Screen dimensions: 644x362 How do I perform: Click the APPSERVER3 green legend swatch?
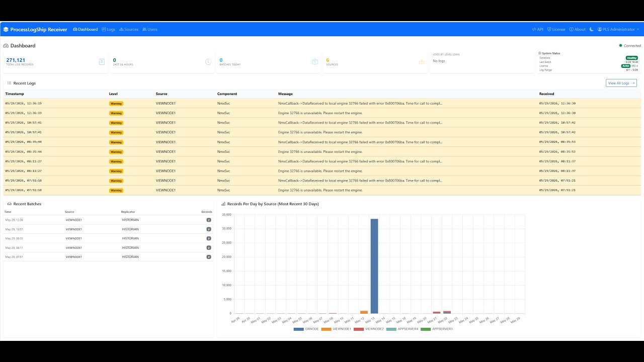tap(426, 329)
